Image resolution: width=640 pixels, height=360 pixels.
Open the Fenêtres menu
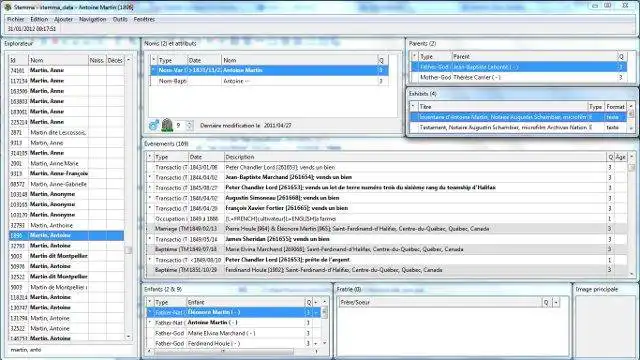(x=144, y=19)
